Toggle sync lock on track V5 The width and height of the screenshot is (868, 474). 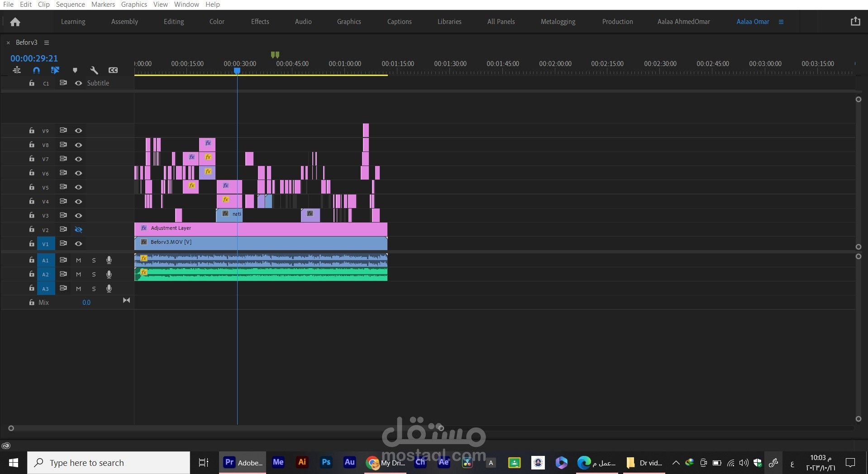pos(63,187)
